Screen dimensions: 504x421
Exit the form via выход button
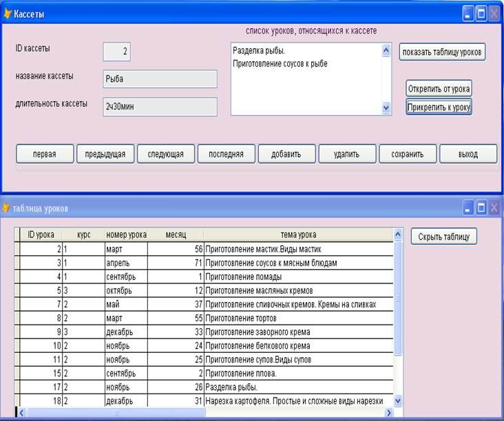(468, 155)
